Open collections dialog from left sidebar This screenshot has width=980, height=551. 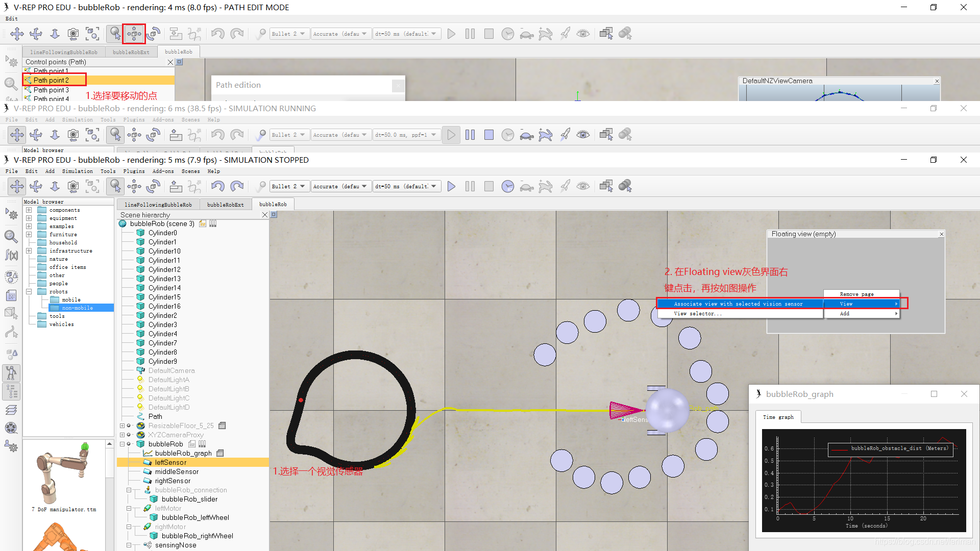(11, 277)
